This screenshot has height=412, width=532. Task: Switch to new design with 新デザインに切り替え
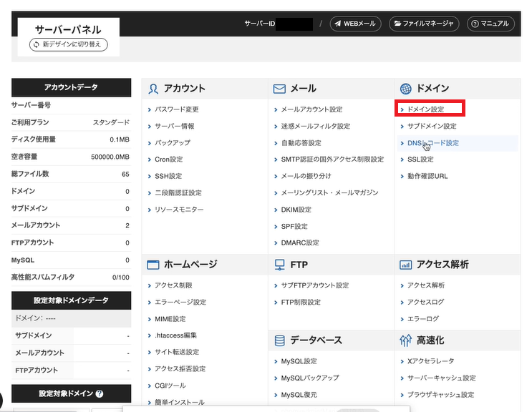pos(69,44)
